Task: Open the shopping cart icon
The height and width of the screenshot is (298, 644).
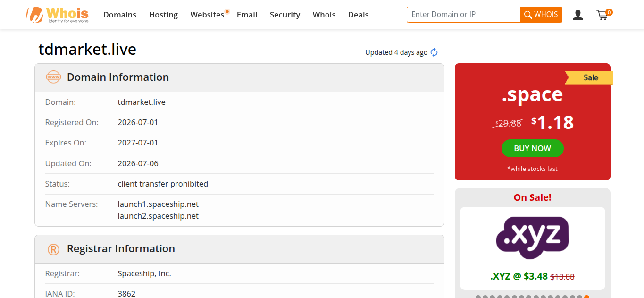Action: click(x=603, y=15)
